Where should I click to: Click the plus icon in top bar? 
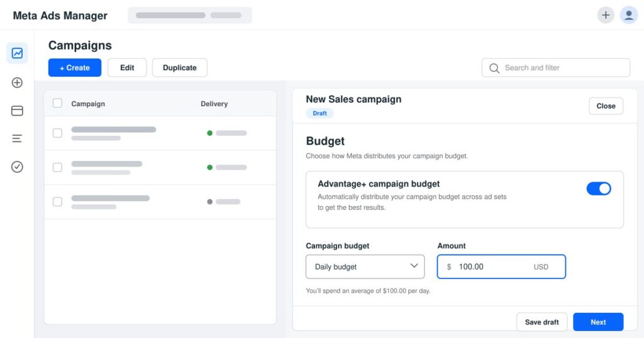(606, 15)
